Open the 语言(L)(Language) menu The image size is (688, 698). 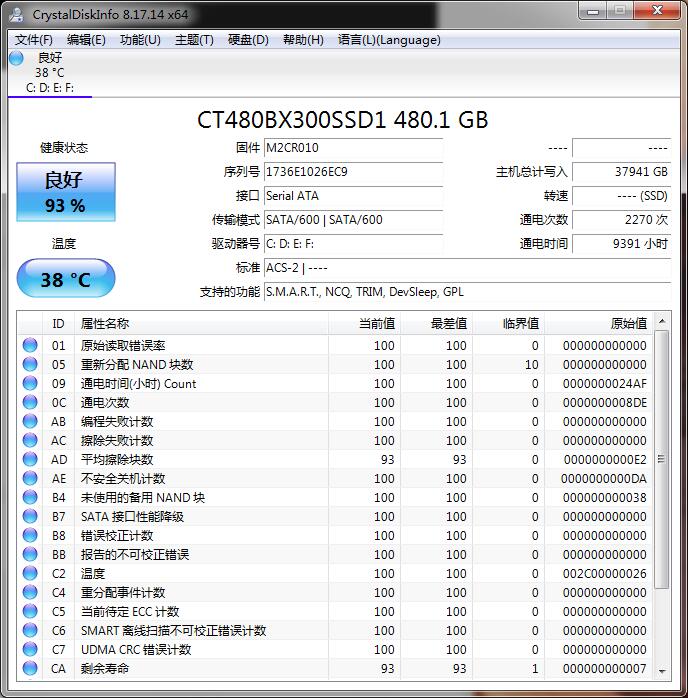[x=389, y=40]
